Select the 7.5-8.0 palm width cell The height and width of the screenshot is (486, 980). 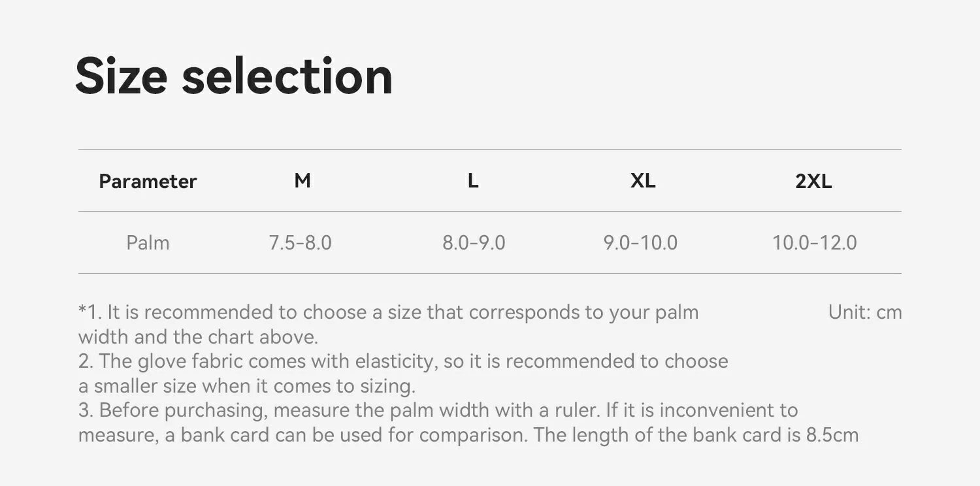click(301, 243)
